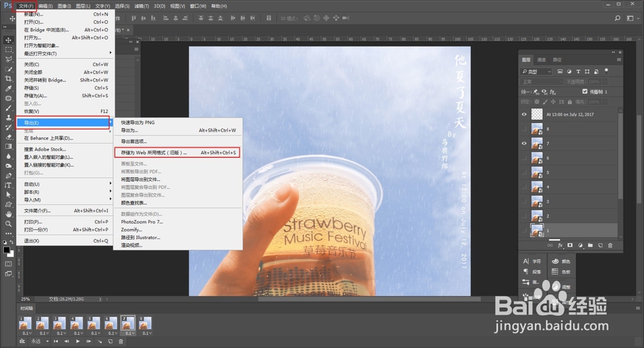
Task: Switch to the 路径 tab
Action: (x=557, y=60)
